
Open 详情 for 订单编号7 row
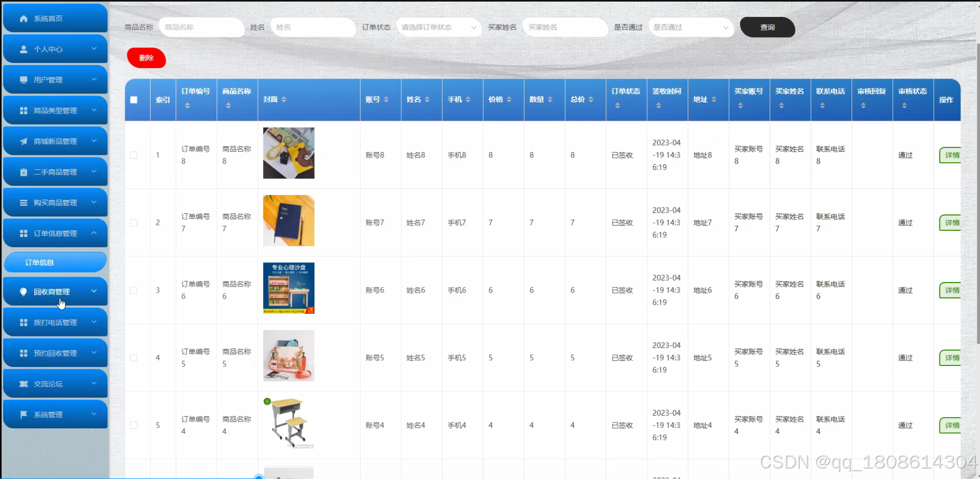(950, 223)
